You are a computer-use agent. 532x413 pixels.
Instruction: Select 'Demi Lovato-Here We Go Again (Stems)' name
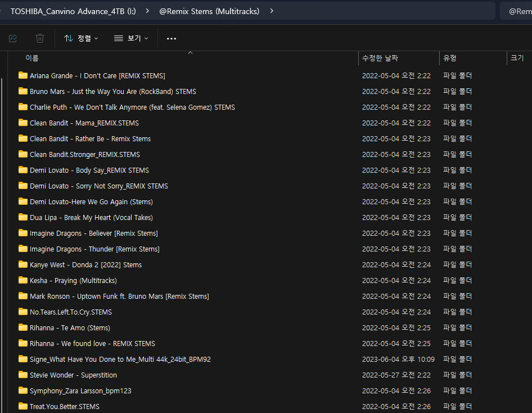click(91, 202)
